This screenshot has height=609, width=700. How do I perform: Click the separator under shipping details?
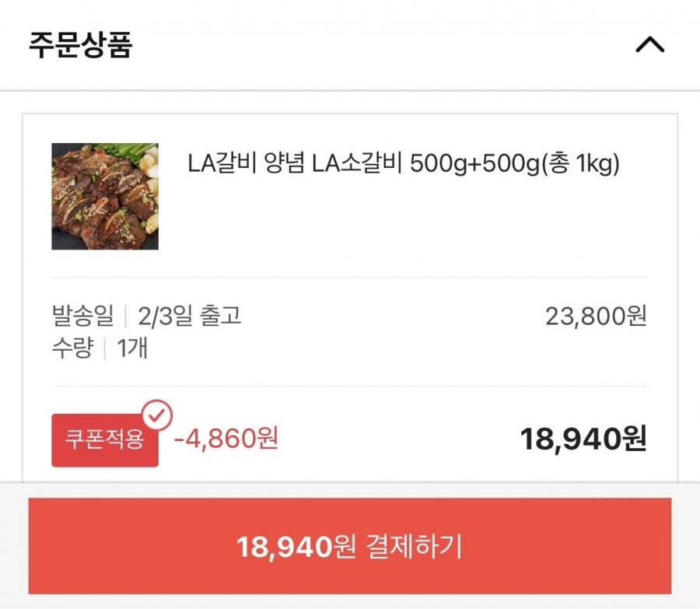click(x=350, y=384)
